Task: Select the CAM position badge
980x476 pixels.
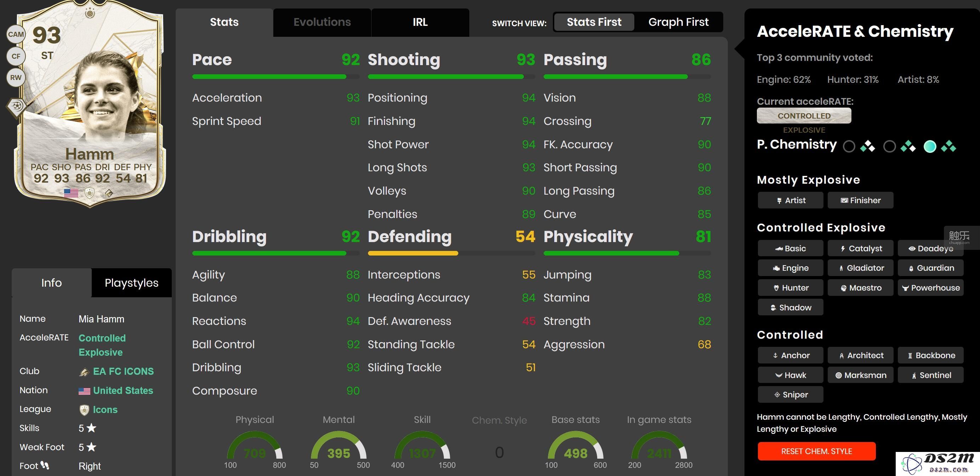Action: click(16, 34)
